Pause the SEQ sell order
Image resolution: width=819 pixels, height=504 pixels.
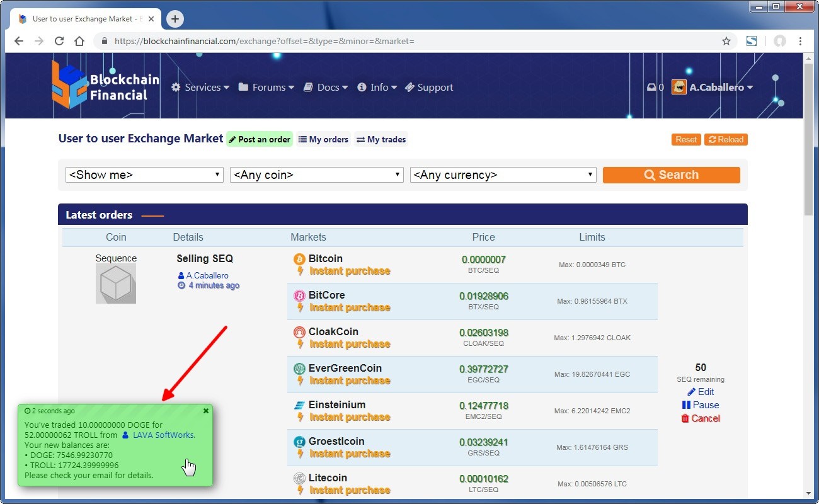700,405
